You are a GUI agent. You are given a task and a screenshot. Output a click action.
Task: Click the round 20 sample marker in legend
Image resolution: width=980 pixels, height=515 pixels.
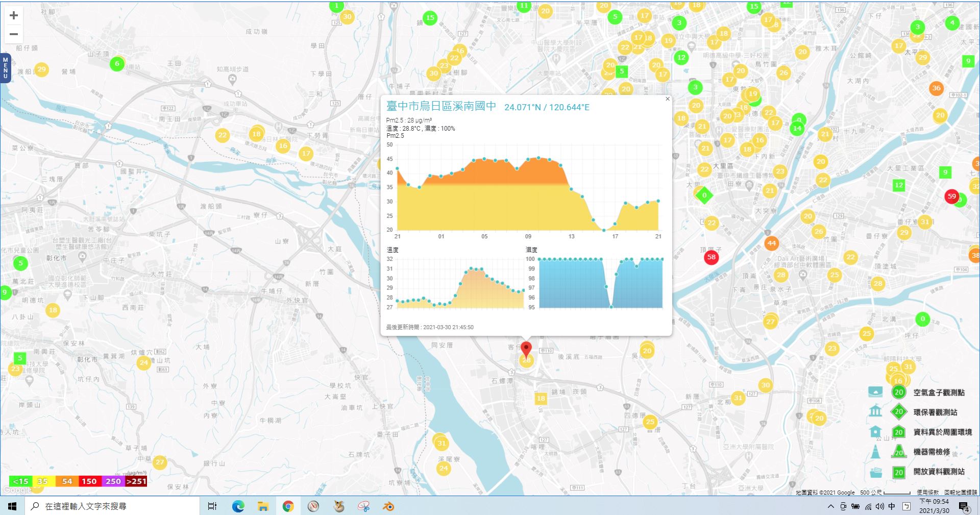pos(899,392)
